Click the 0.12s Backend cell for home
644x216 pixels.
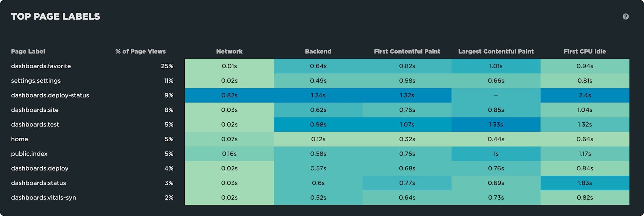pos(318,139)
